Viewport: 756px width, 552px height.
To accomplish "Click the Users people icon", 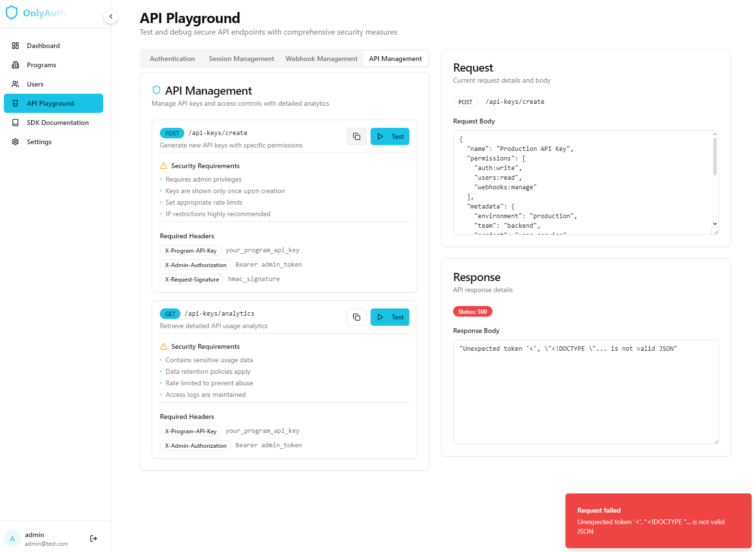I will (15, 84).
